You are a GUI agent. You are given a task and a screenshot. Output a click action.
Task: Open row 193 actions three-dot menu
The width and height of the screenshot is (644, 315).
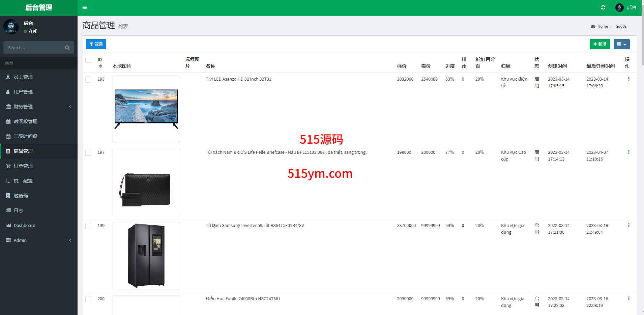point(628,79)
